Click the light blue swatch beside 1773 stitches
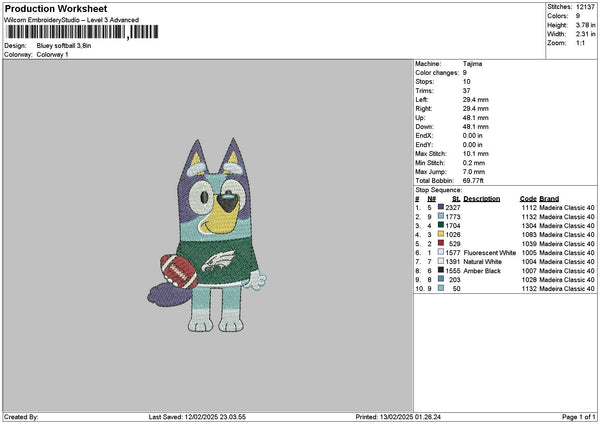Viewport: 600px width, 424px height. (441, 216)
